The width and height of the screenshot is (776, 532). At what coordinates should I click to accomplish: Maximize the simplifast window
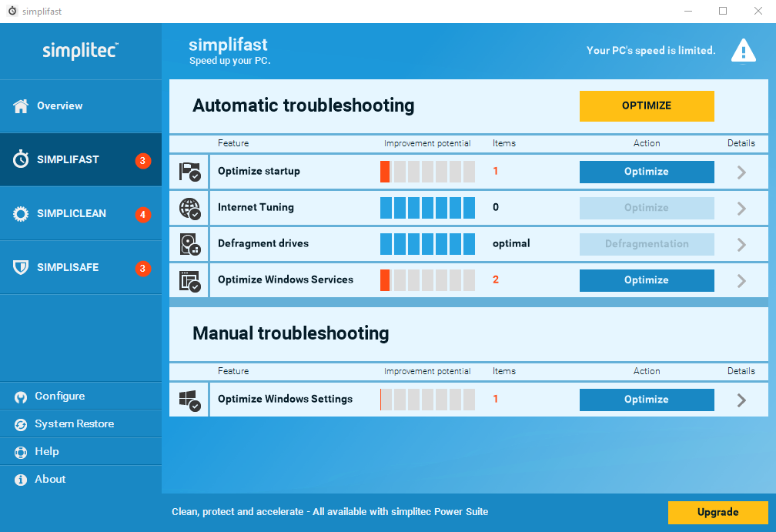pos(723,11)
